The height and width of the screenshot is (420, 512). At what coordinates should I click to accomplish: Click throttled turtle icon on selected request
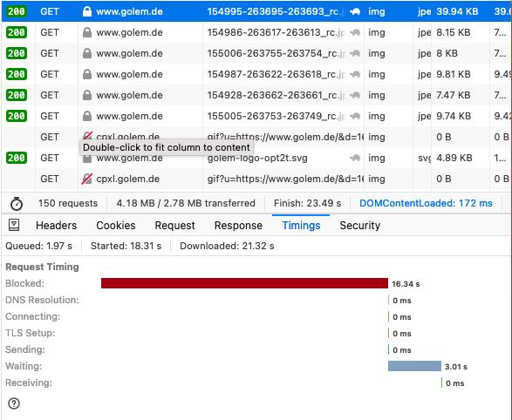pyautogui.click(x=355, y=11)
